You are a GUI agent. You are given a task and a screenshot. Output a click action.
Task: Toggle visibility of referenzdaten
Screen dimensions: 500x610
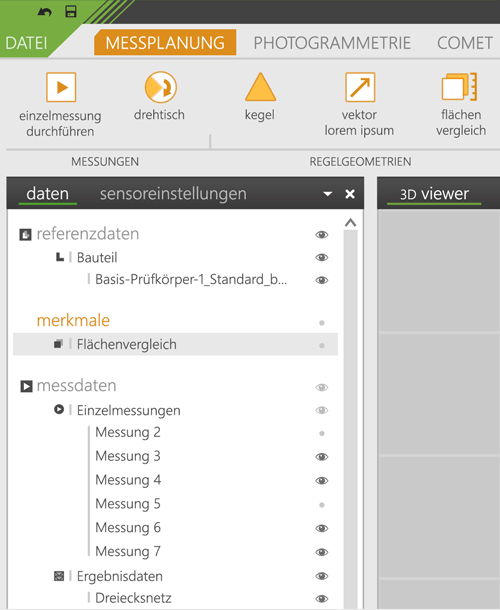322,235
